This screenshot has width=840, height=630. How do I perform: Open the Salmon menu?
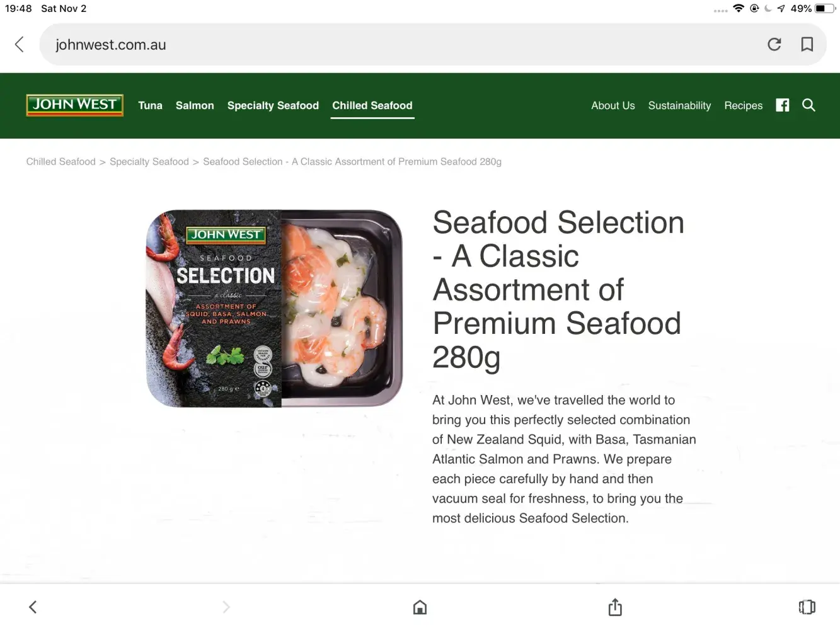[x=195, y=106]
